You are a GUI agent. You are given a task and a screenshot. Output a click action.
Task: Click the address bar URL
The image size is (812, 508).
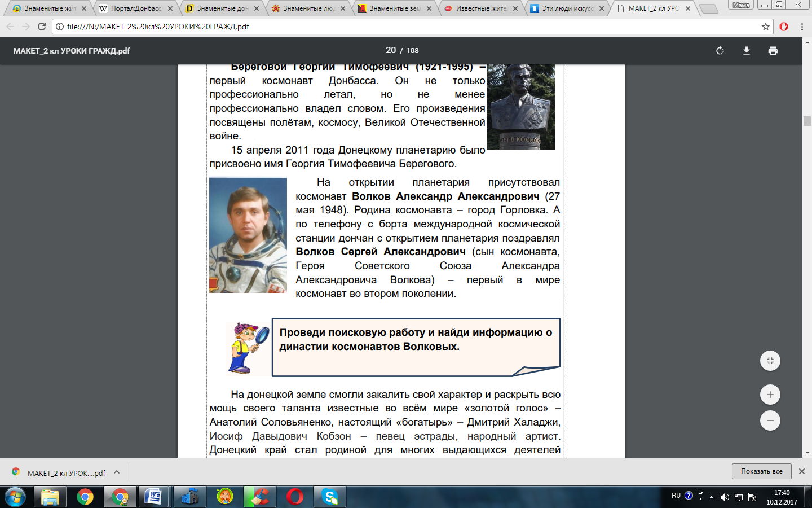[x=158, y=27]
